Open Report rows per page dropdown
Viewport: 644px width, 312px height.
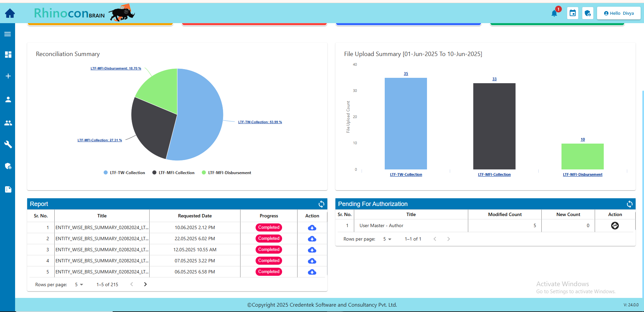(79, 284)
